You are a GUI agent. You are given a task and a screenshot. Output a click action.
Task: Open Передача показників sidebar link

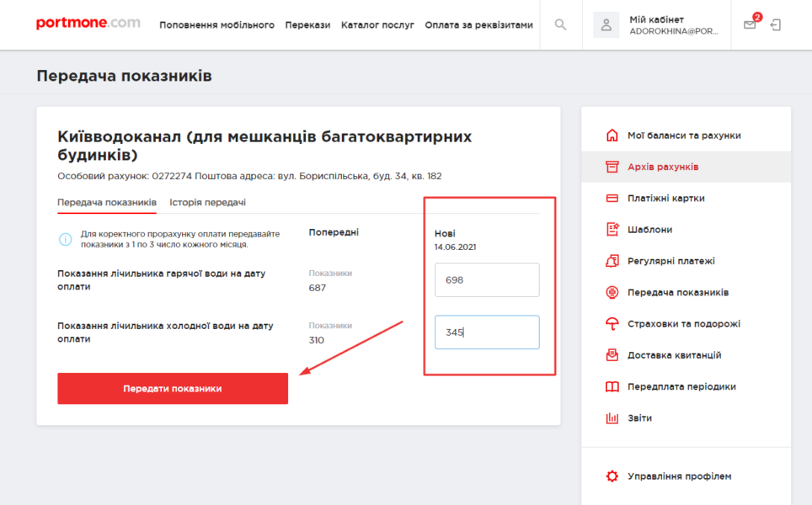pos(678,292)
